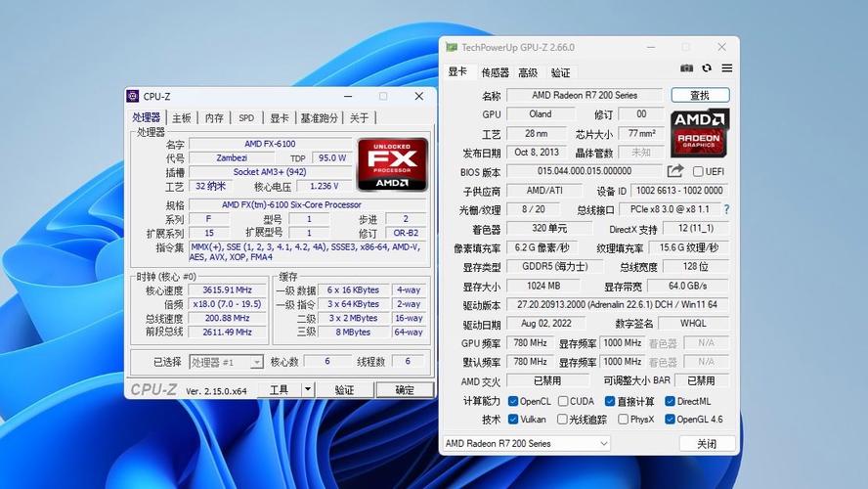Toggle the OpenGL 4.6 checkbox
Viewport: 868px width, 489px height.
click(x=670, y=420)
